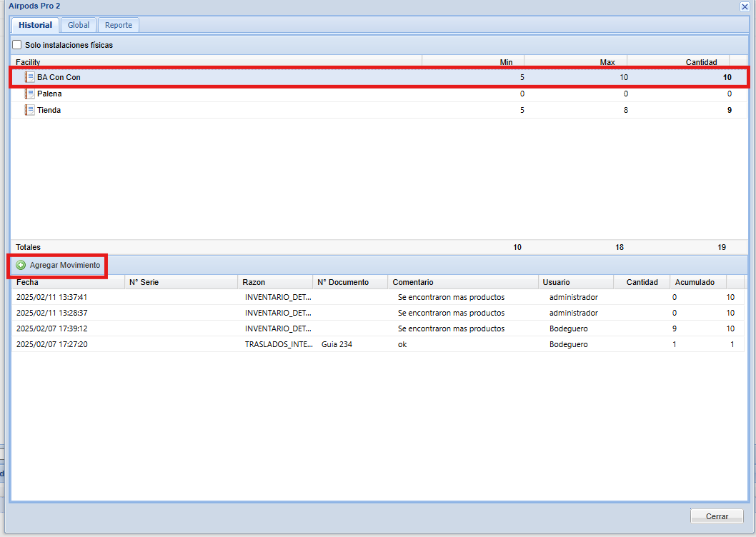Sort facilities by Cantidad column header
The image size is (756, 537).
pos(678,61)
